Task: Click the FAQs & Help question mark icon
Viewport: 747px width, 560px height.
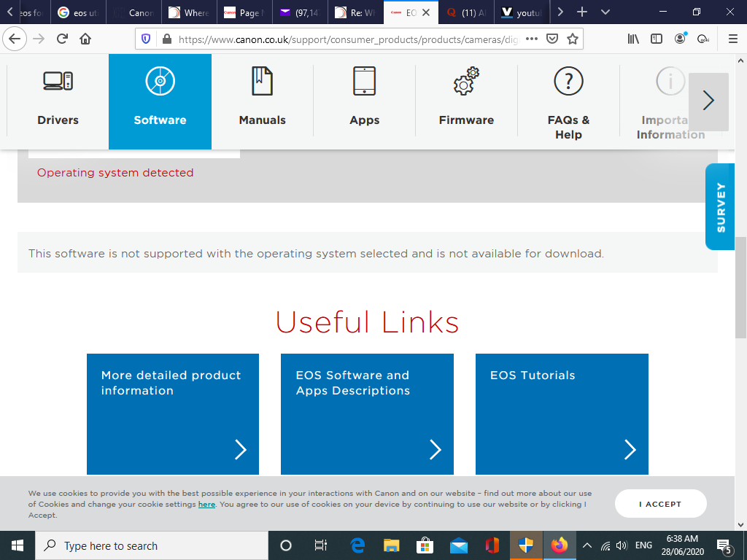Action: pos(568,81)
